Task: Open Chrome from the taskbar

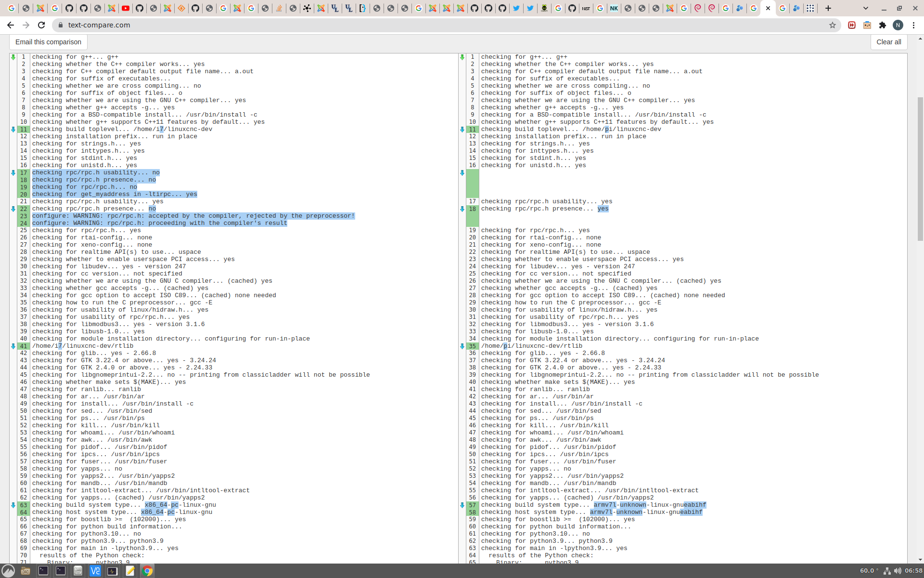Action: click(147, 571)
